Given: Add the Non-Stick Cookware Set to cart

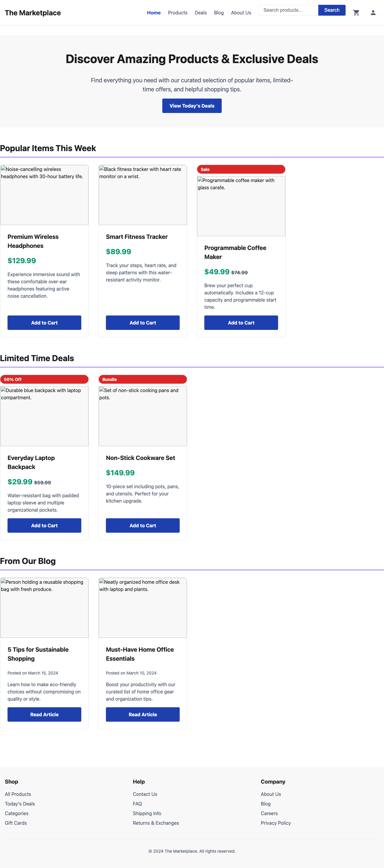Looking at the screenshot, I should click(x=143, y=525).
